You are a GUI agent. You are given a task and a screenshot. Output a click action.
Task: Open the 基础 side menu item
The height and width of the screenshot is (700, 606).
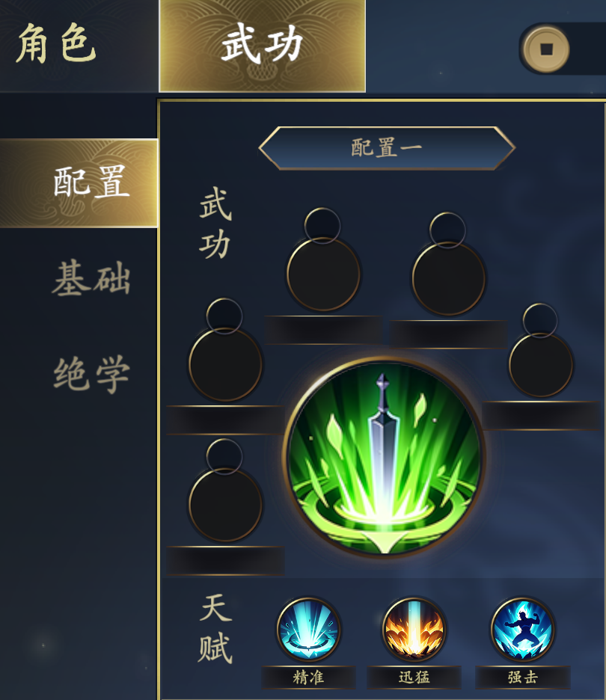point(91,278)
